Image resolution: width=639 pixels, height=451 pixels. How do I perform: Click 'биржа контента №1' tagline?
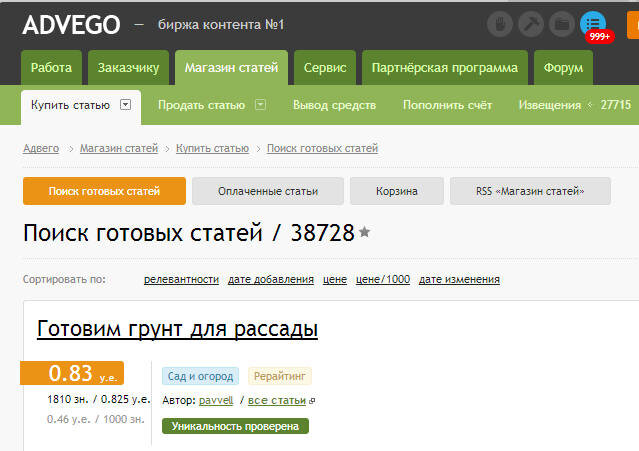[221, 25]
